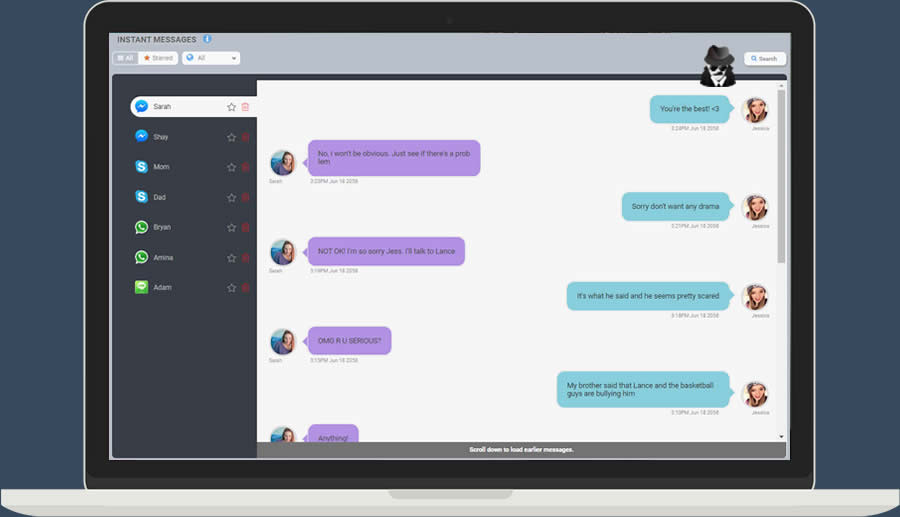
Task: Click Shay's Messenger icon in contact list
Action: (142, 137)
